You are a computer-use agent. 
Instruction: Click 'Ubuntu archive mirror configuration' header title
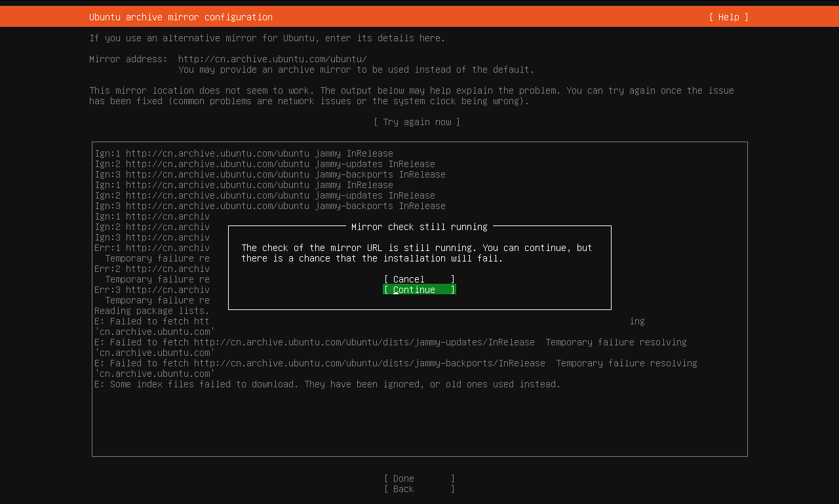(181, 17)
